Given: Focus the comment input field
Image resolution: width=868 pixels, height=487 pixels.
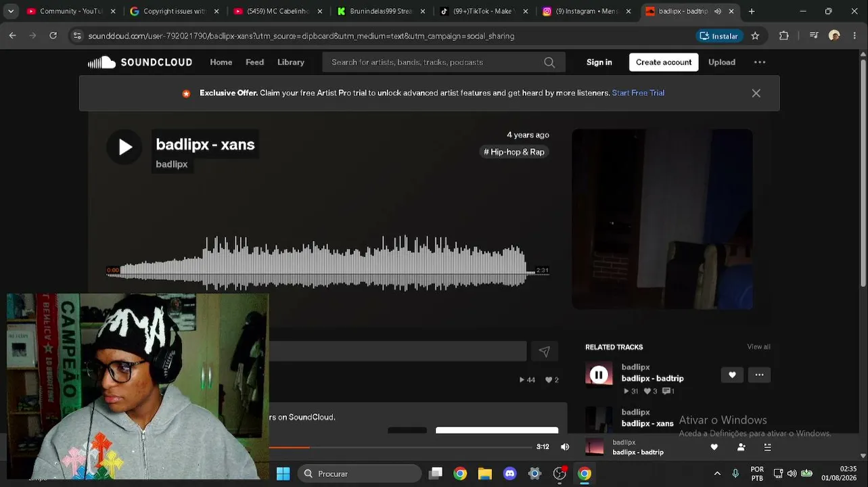Looking at the screenshot, I should [x=398, y=351].
